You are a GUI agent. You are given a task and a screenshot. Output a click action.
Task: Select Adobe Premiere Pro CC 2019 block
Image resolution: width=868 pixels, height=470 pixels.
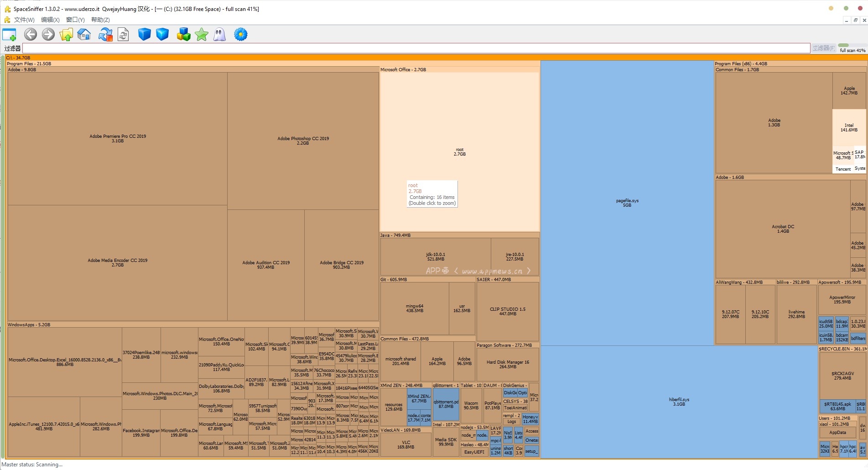tap(118, 139)
